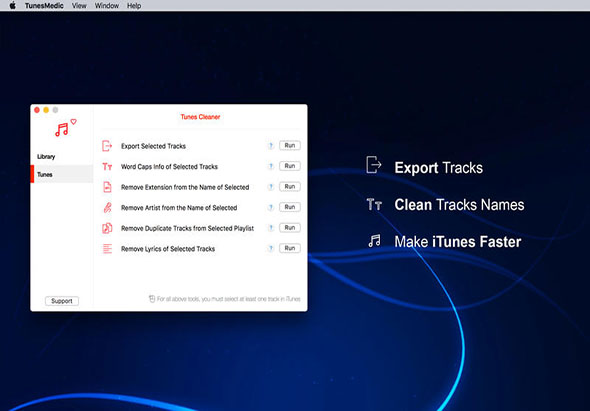Open the TunesMedic menu
Screen dimensions: 590x411
click(x=44, y=6)
